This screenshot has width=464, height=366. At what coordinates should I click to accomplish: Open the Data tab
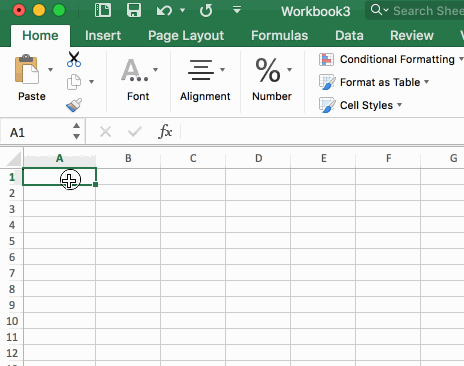click(349, 35)
